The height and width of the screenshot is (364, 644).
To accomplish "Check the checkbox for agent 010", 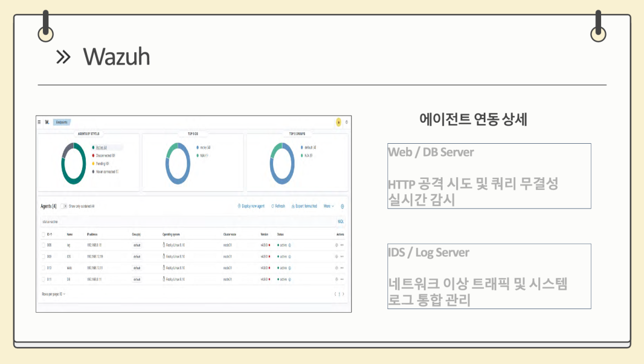I will [43, 268].
